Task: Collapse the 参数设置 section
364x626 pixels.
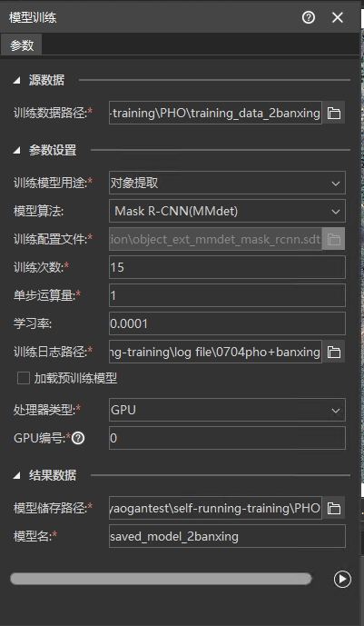Action: 16,151
